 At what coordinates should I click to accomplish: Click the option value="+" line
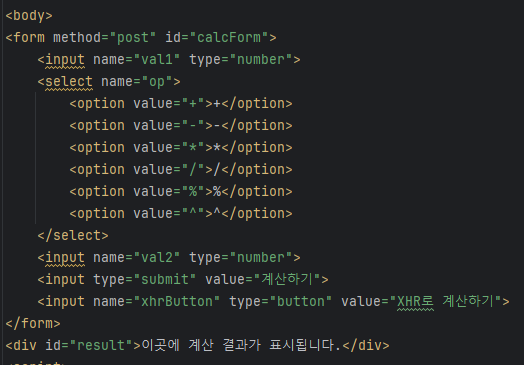pos(181,104)
